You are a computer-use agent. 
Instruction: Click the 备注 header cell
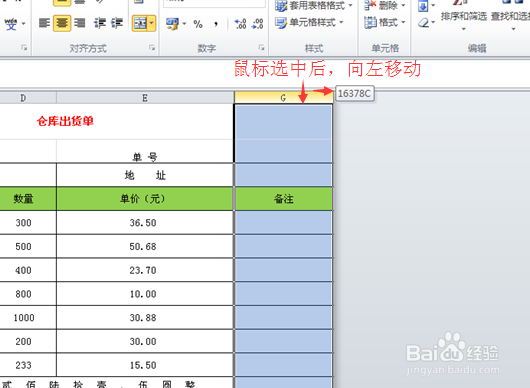pos(284,199)
